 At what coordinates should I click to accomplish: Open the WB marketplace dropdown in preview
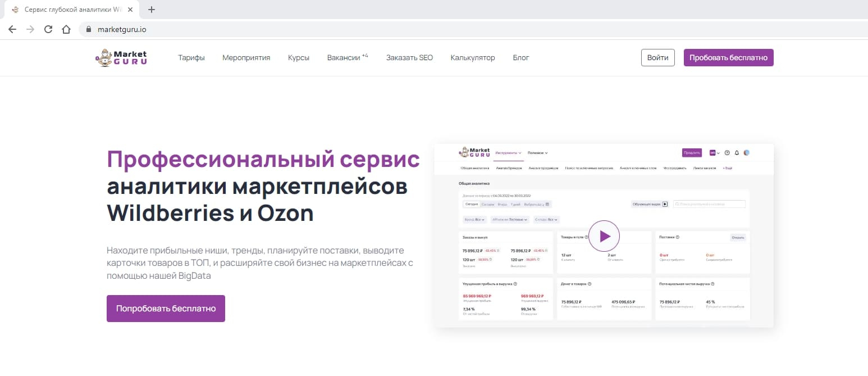coord(715,152)
